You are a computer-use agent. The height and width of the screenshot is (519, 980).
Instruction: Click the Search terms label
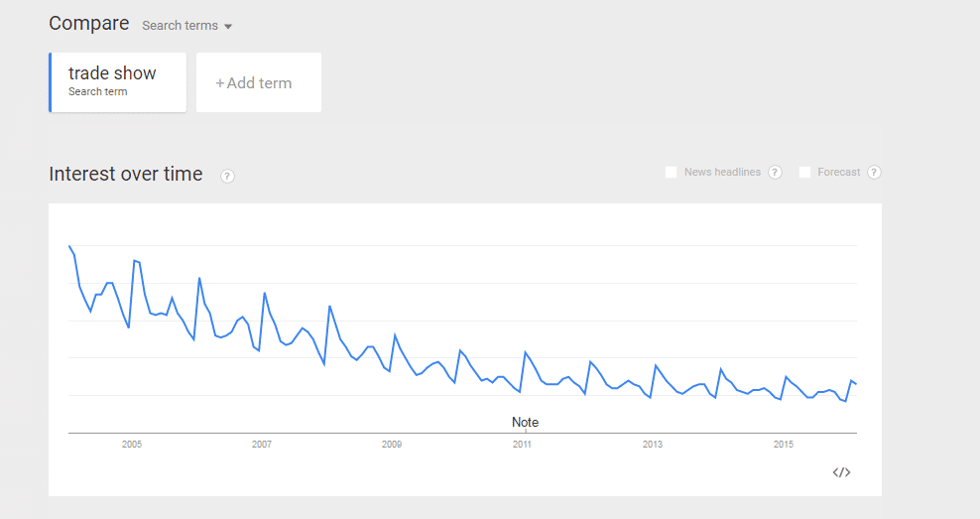point(180,26)
